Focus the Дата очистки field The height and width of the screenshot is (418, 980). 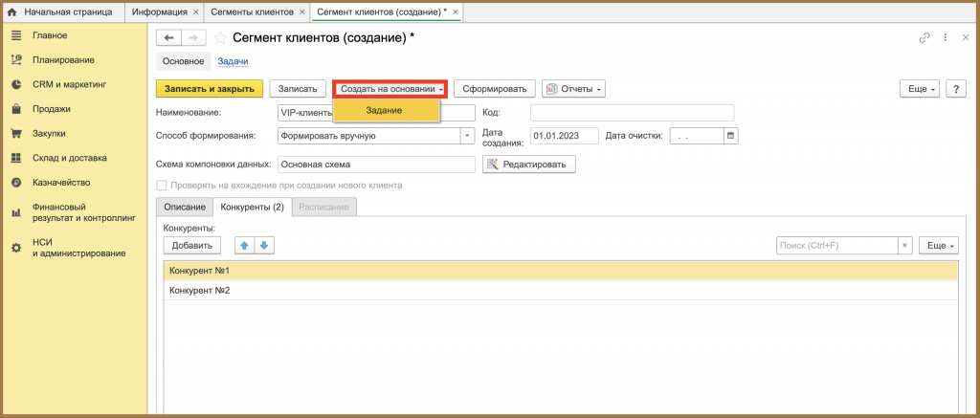697,135
